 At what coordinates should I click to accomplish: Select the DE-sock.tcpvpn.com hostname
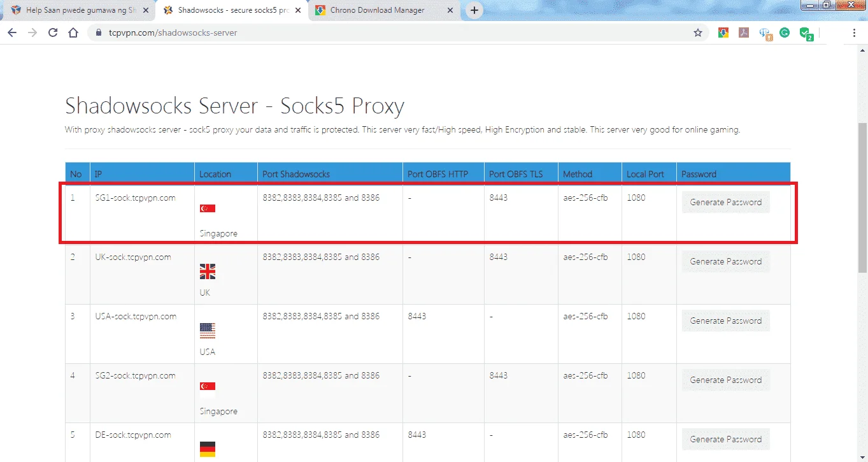click(x=133, y=435)
